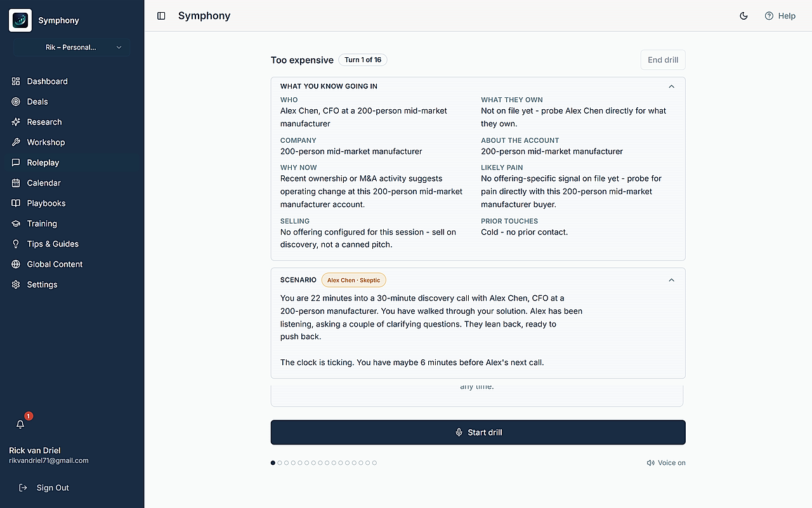Click the Turn 1 of 16 badge
Image resolution: width=812 pixels, height=508 pixels.
363,60
